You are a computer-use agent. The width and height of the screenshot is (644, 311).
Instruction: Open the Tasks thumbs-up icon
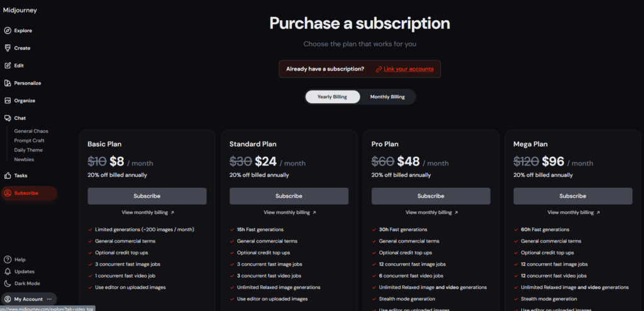8,176
